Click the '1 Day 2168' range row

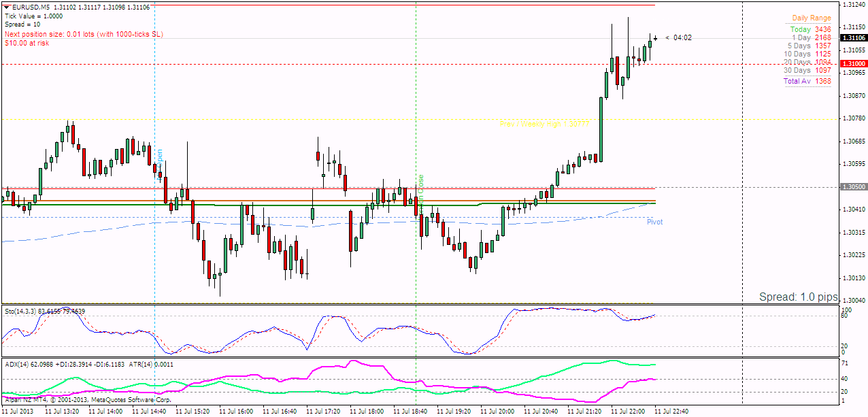click(812, 37)
